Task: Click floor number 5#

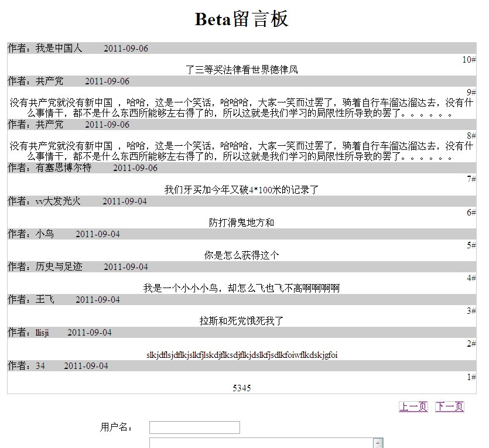Action: pos(471,245)
